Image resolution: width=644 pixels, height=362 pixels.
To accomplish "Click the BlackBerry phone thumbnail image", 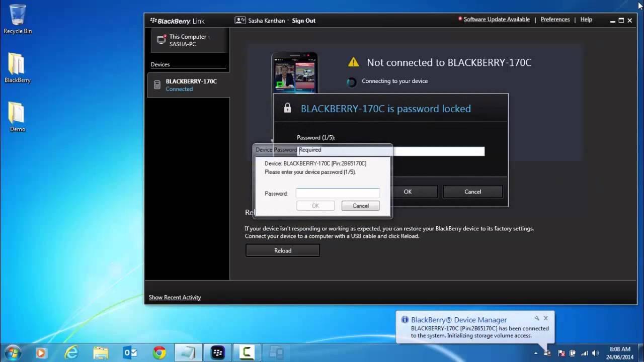I will point(295,73).
